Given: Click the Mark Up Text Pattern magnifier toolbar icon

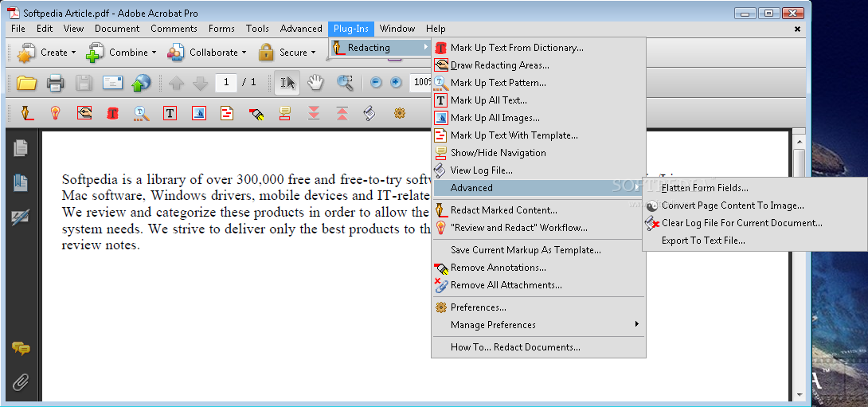Looking at the screenshot, I should (x=142, y=114).
